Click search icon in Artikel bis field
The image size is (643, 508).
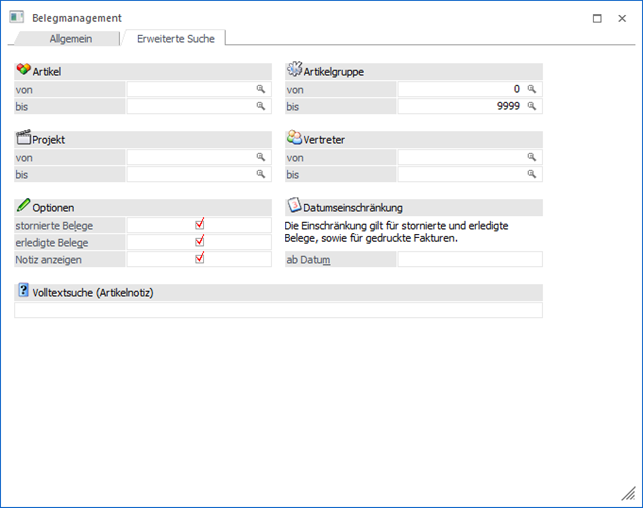[261, 106]
